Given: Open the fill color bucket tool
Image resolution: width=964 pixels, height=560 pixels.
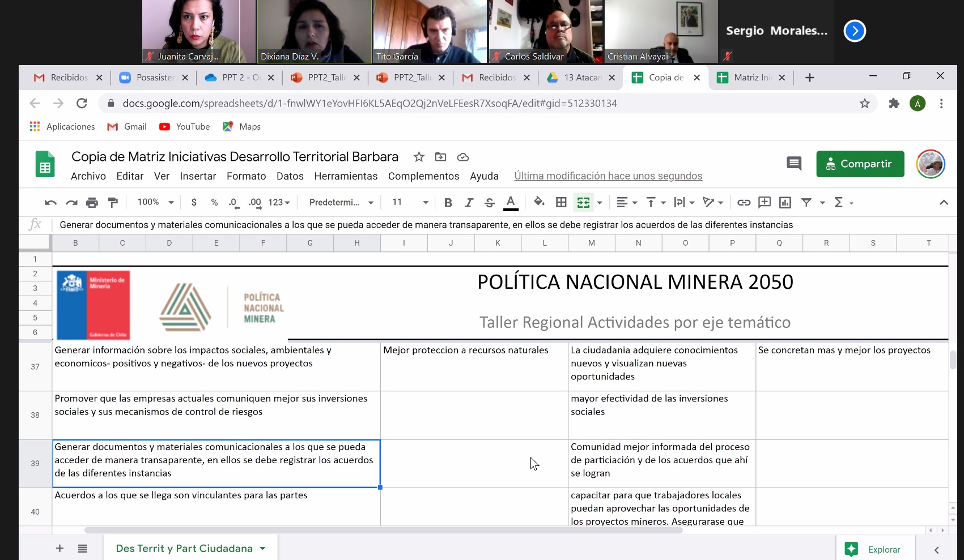Looking at the screenshot, I should pos(539,202).
